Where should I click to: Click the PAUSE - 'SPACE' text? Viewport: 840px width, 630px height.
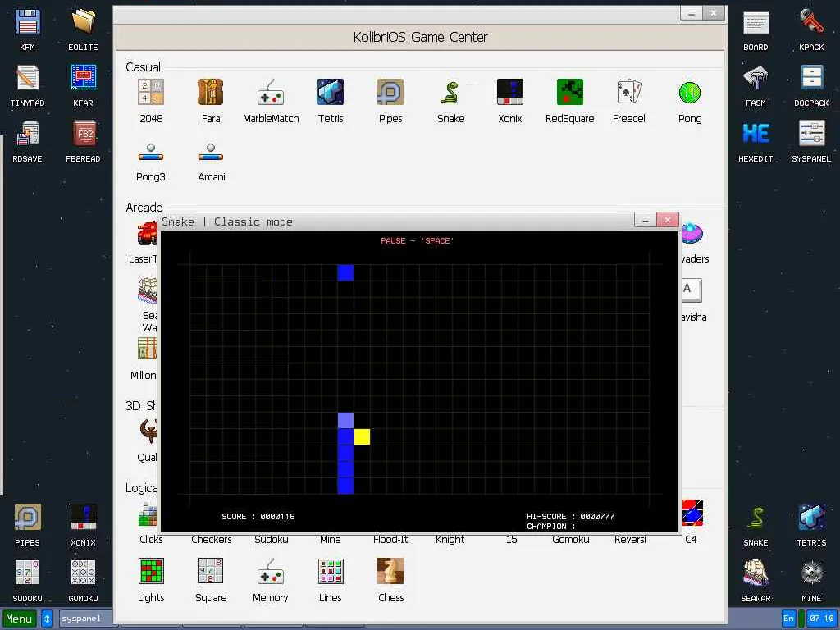(x=417, y=241)
